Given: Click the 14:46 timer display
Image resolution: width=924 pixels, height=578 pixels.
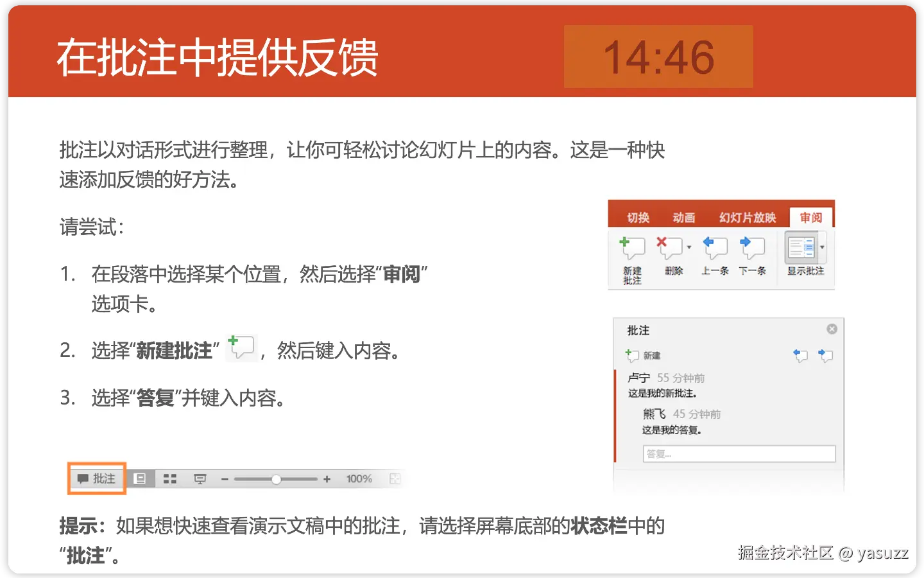Looking at the screenshot, I should pos(658,57).
